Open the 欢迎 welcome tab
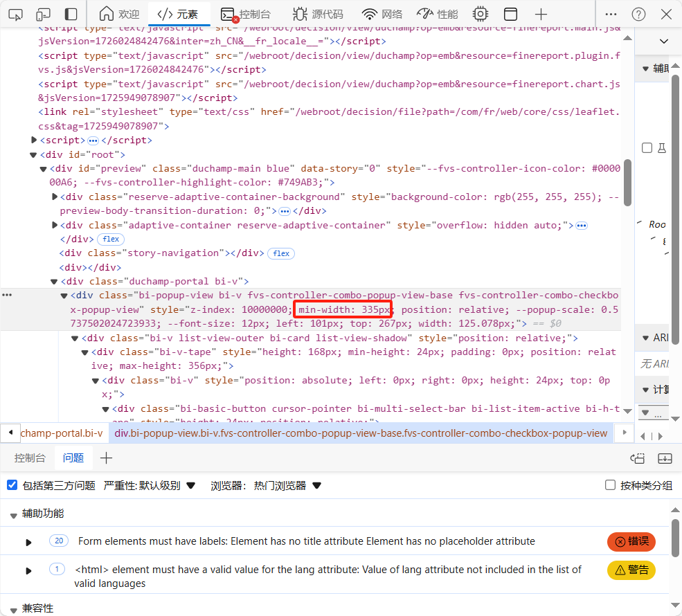Screen dimensions: 682x616 [x=119, y=15]
